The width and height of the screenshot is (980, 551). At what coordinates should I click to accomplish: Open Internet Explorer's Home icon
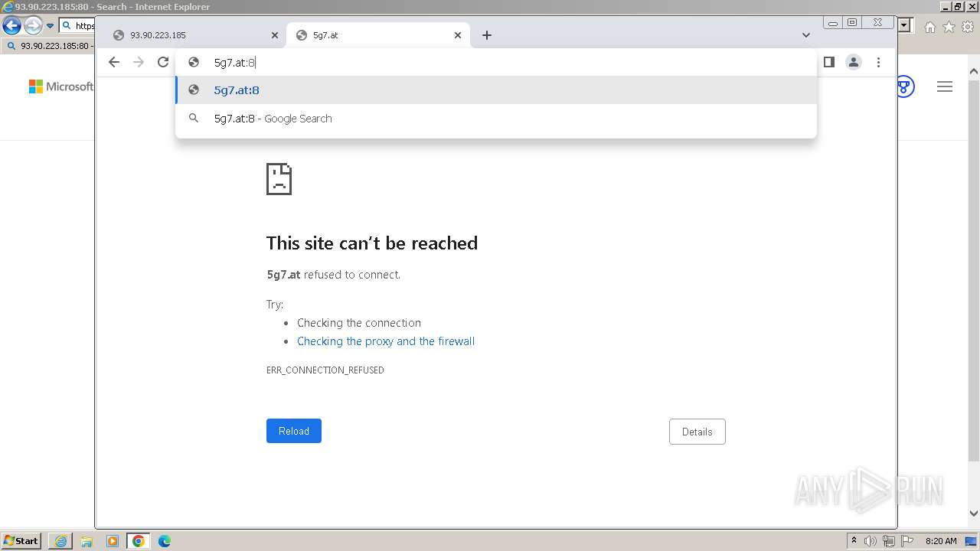point(929,27)
